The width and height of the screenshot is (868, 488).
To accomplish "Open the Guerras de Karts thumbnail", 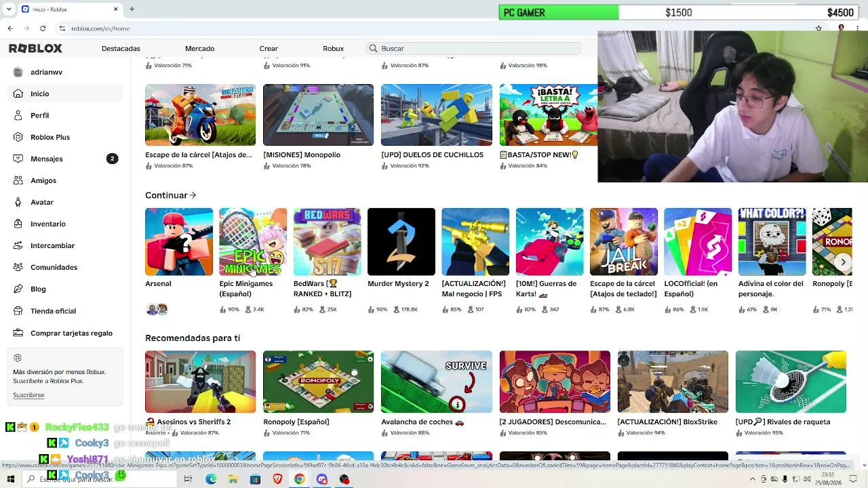I will point(549,242).
